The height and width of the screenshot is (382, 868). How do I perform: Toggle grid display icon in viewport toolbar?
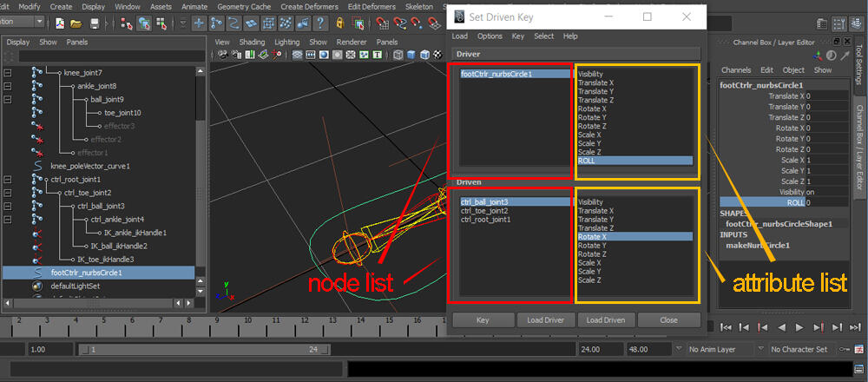(x=297, y=55)
